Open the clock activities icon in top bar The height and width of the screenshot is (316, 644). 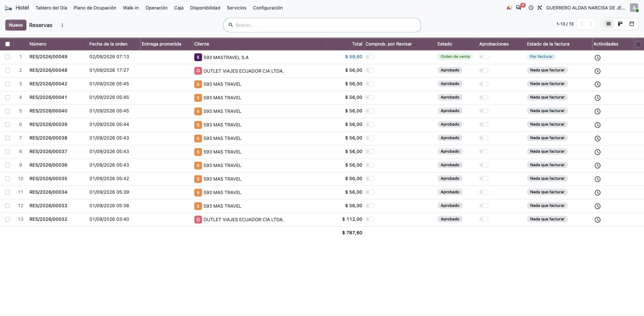(x=531, y=8)
